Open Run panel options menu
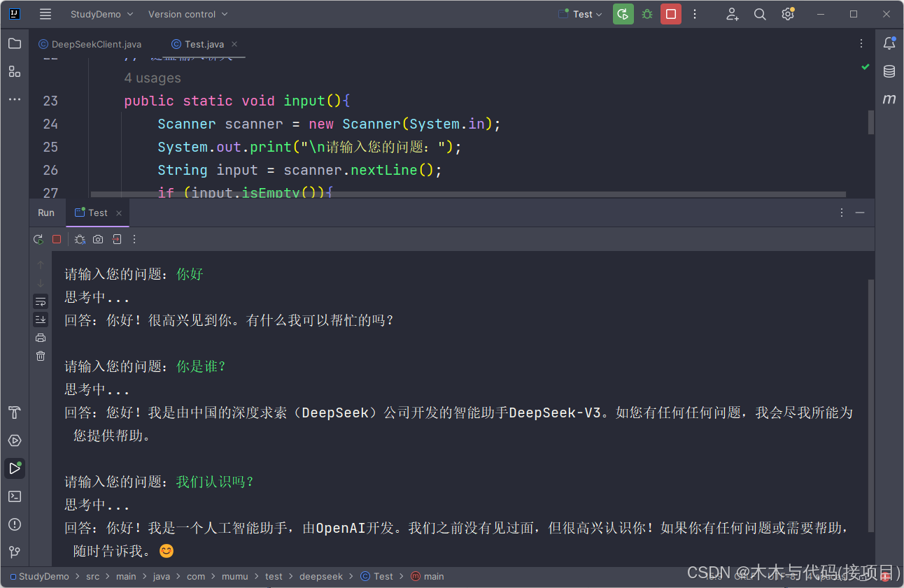This screenshot has height=588, width=904. 842,213
